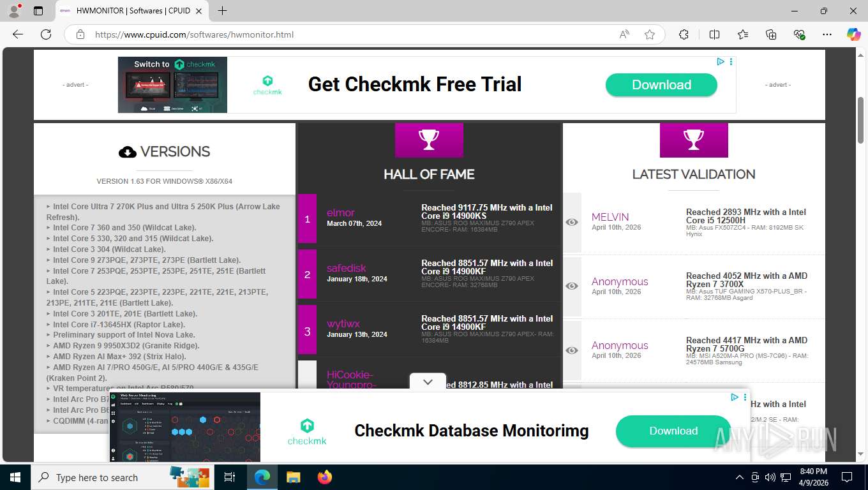Refresh the current page

coord(46,34)
